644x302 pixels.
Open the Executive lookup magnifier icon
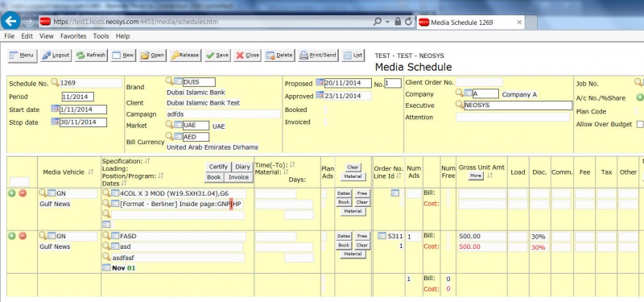[459, 105]
